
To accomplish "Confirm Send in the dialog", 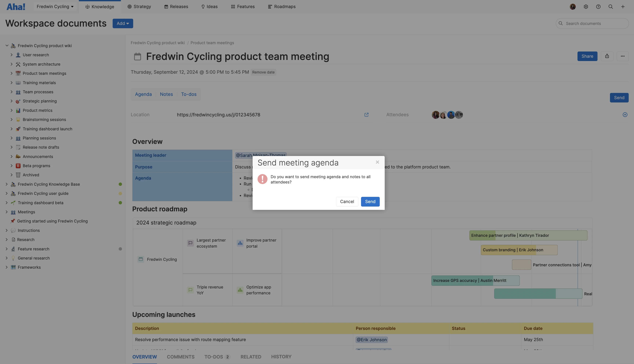I will point(370,201).
